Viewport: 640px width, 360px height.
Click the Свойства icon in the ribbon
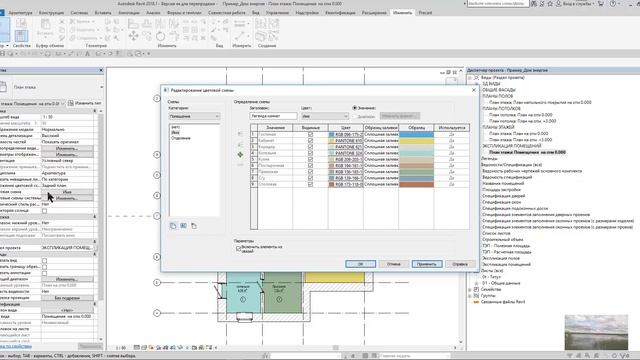[21, 36]
